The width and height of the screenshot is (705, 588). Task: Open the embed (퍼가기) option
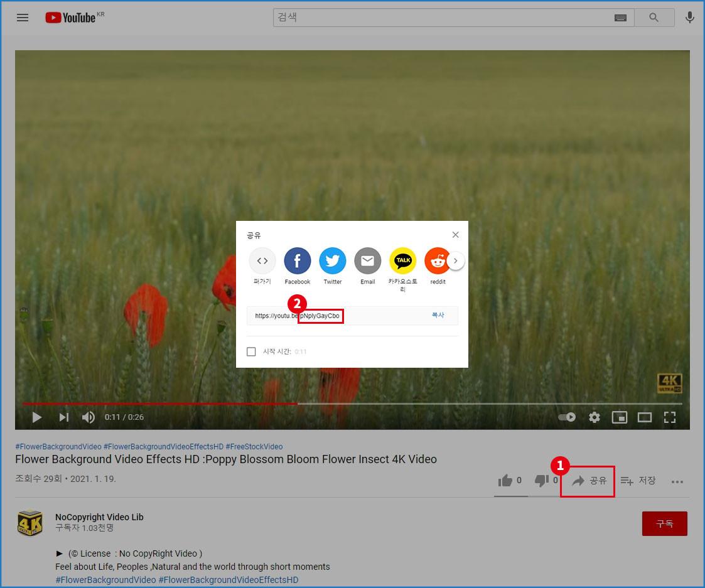point(262,261)
